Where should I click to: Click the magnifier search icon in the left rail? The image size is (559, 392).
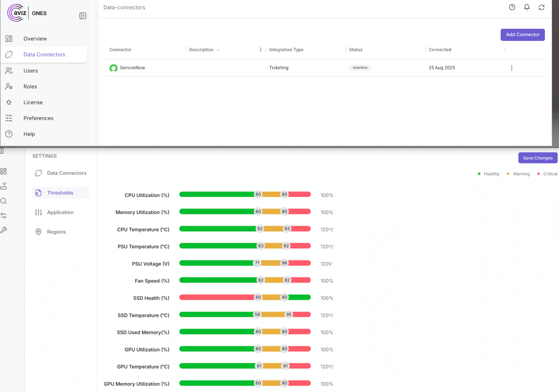[4, 201]
